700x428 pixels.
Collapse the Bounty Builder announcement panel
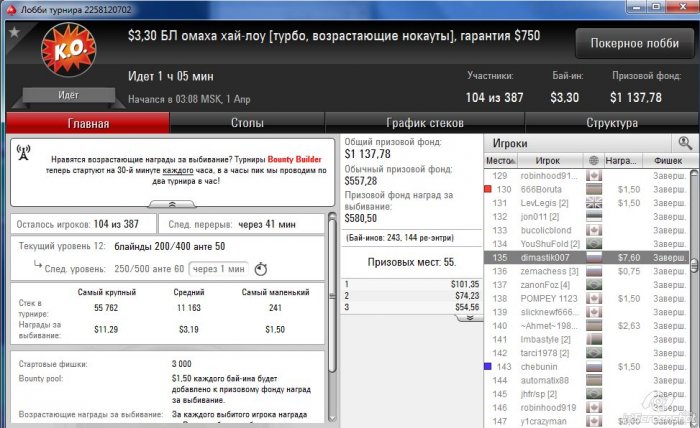(172, 204)
